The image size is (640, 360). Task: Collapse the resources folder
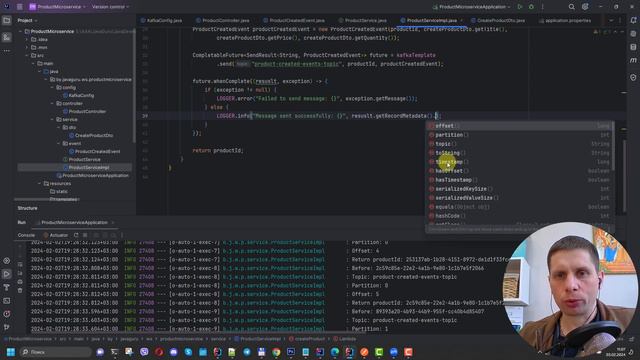coord(40,183)
